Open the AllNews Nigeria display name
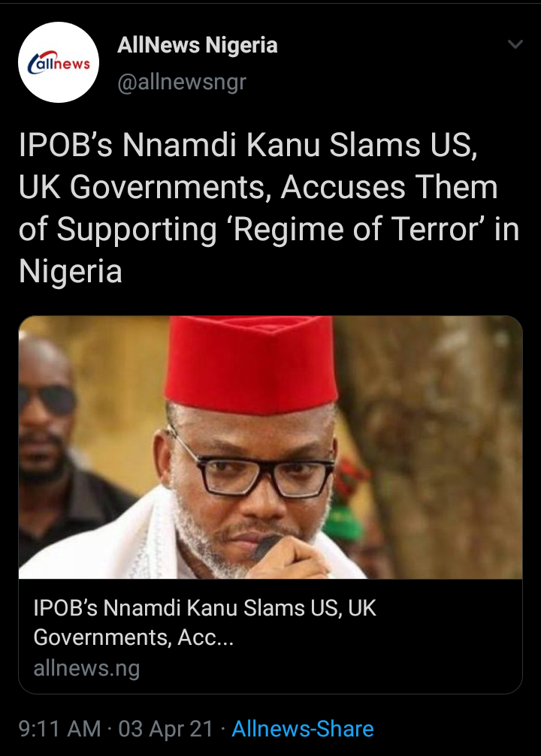The image size is (541, 756). 198,45
